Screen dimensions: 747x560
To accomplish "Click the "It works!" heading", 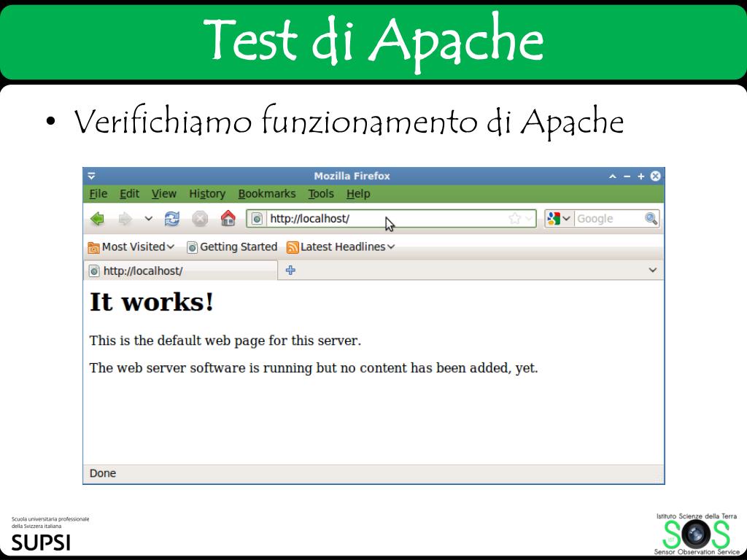I will point(152,302).
